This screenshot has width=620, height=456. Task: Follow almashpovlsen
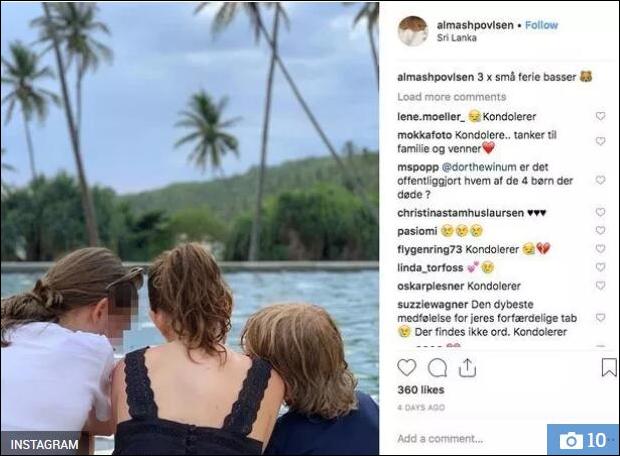click(x=541, y=24)
